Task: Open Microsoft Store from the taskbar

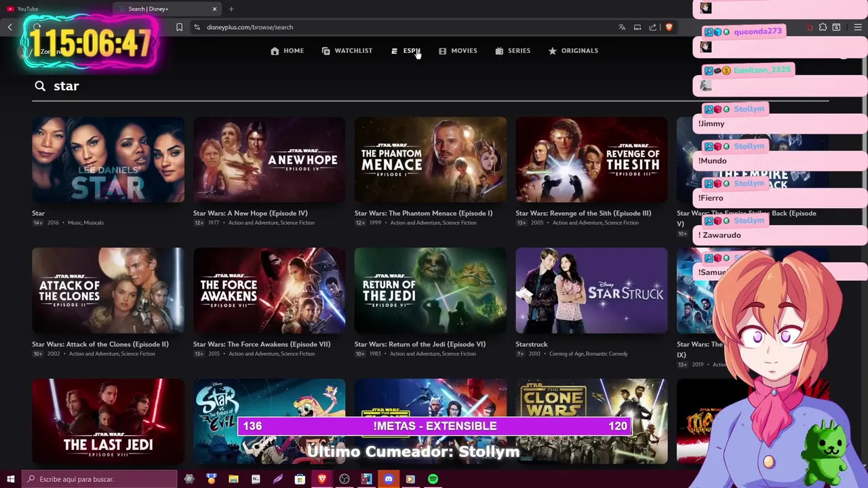Action: point(300,479)
